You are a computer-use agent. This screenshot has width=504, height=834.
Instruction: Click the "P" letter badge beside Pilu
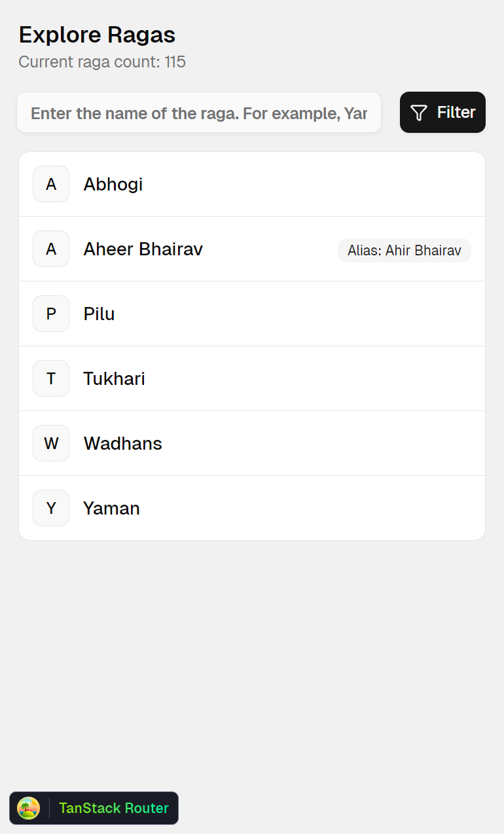(x=51, y=314)
